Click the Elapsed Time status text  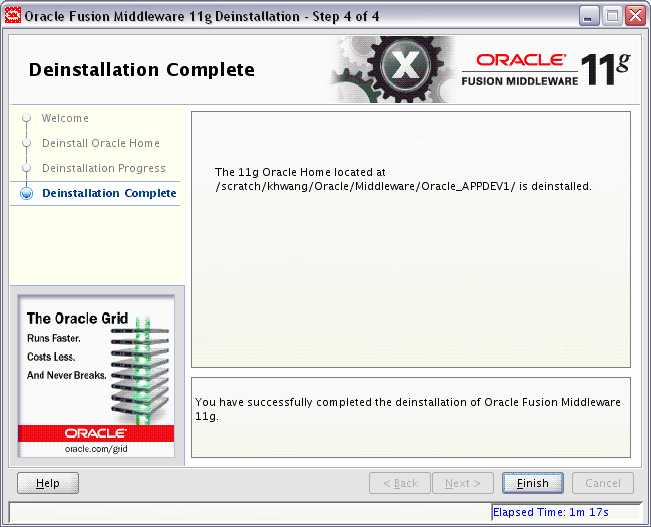(x=551, y=512)
